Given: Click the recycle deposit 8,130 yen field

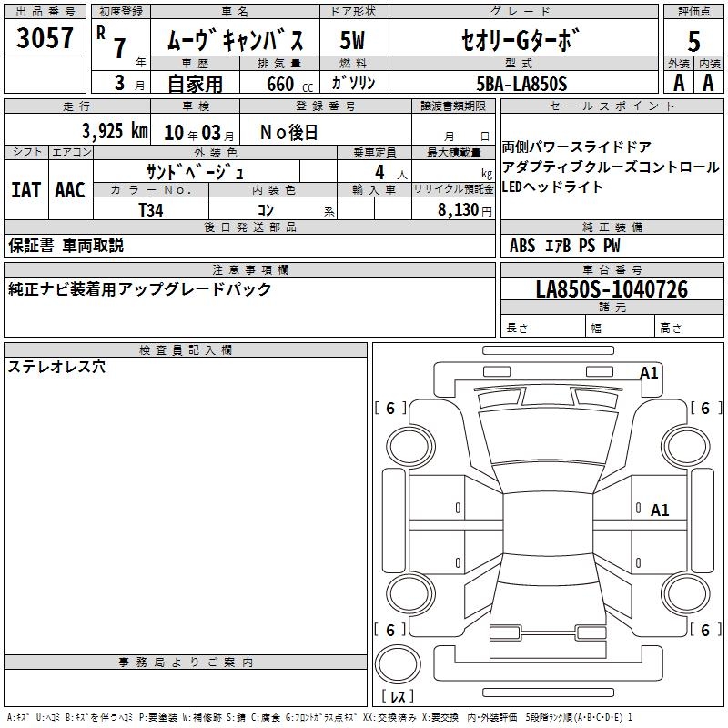Looking at the screenshot, I should 453,209.
